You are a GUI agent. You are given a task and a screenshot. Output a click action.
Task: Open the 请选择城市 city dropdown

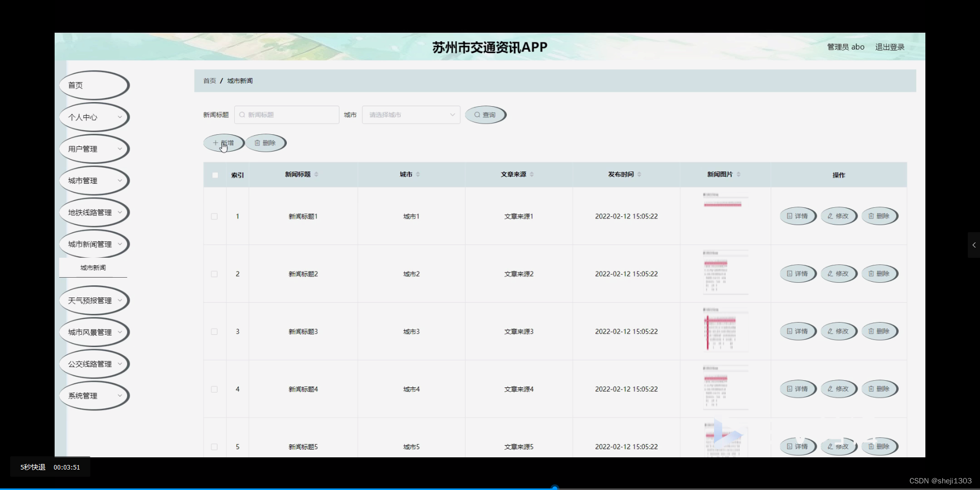coord(410,114)
